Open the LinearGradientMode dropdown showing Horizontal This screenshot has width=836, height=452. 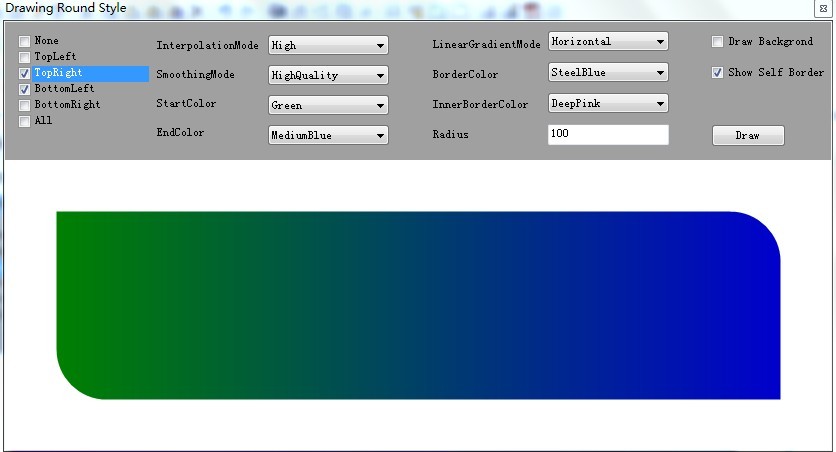pyautogui.click(x=608, y=41)
